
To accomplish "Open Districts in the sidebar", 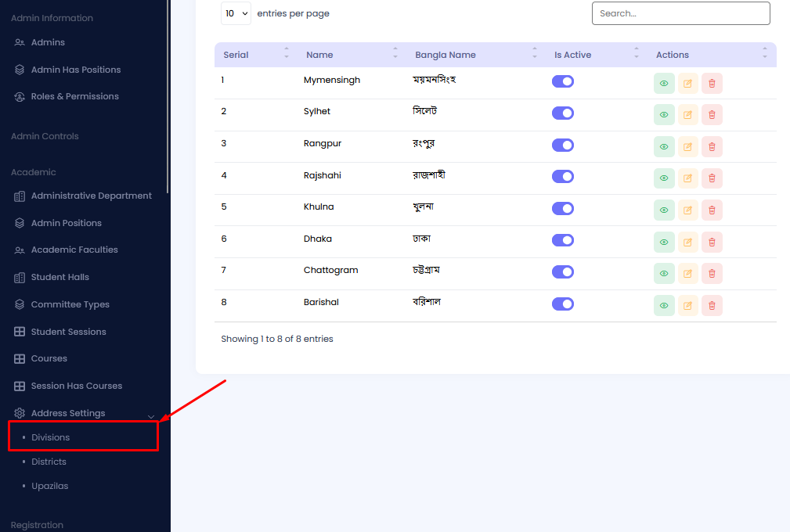I will 49,462.
